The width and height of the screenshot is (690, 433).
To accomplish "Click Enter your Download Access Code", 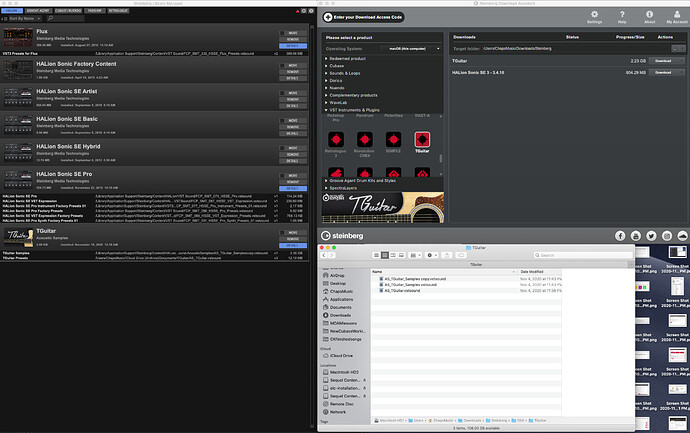I will point(363,17).
